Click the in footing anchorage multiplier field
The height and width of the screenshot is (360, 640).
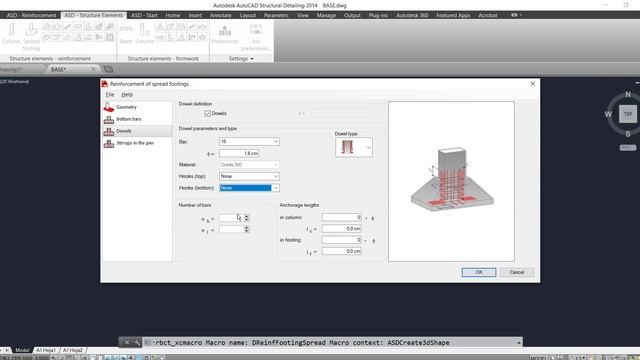click(342, 240)
